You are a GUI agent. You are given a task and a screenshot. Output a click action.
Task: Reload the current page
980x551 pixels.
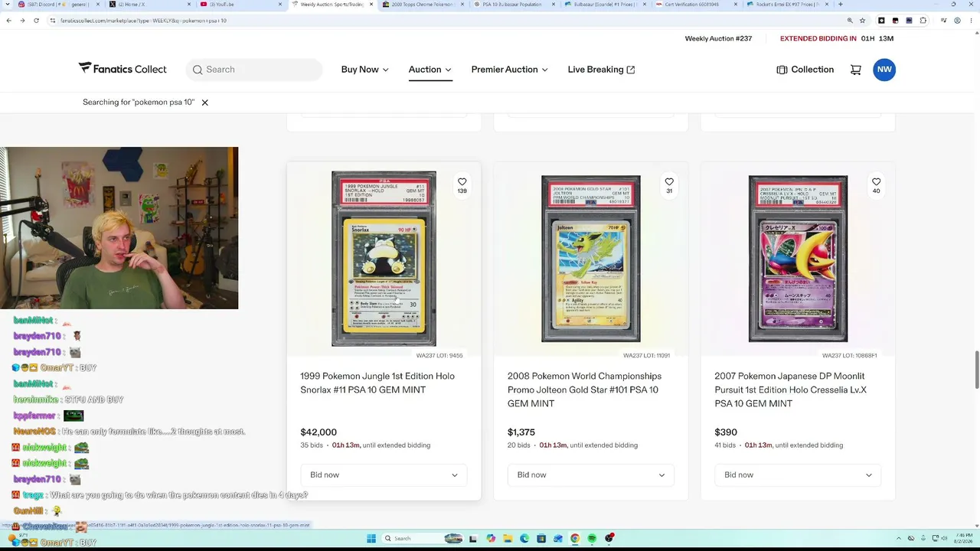coord(36,21)
